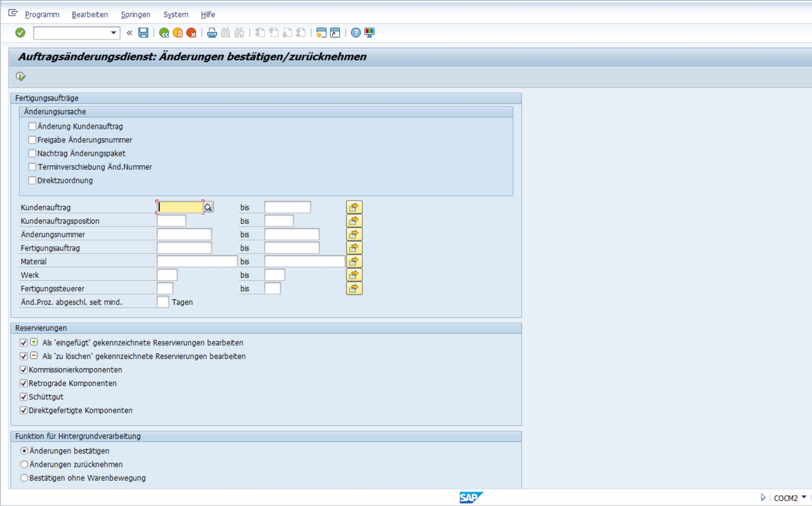Viewport: 812px width, 506px height.
Task: Open search help for Kundenauftrag field
Action: click(209, 208)
